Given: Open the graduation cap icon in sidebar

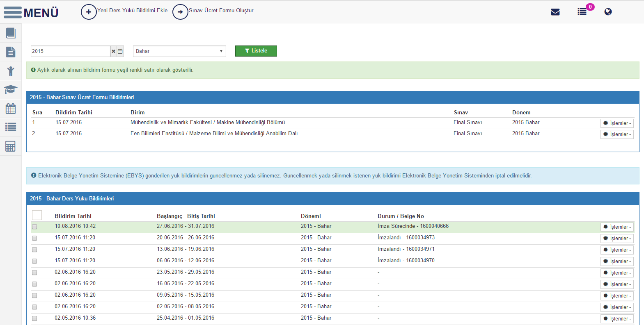Looking at the screenshot, I should pyautogui.click(x=11, y=90).
